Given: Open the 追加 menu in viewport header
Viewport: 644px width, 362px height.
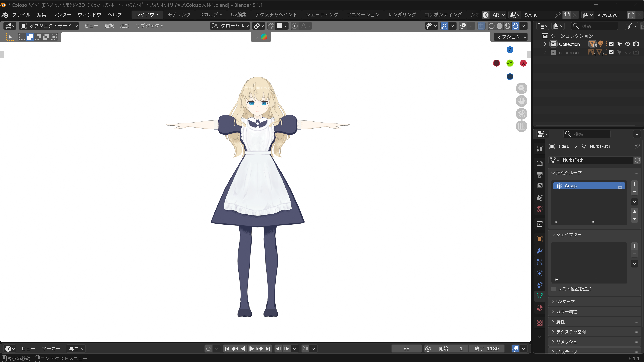Looking at the screenshot, I should point(125,26).
